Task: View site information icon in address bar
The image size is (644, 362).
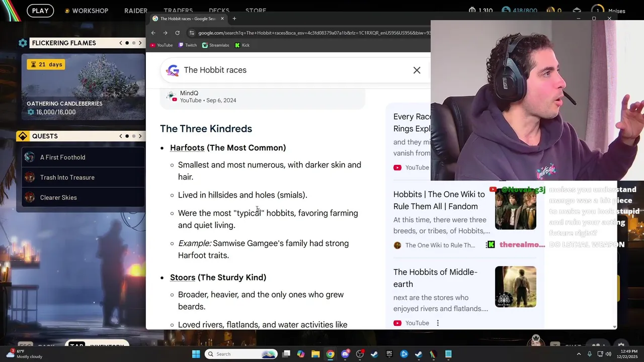Action: tap(192, 33)
